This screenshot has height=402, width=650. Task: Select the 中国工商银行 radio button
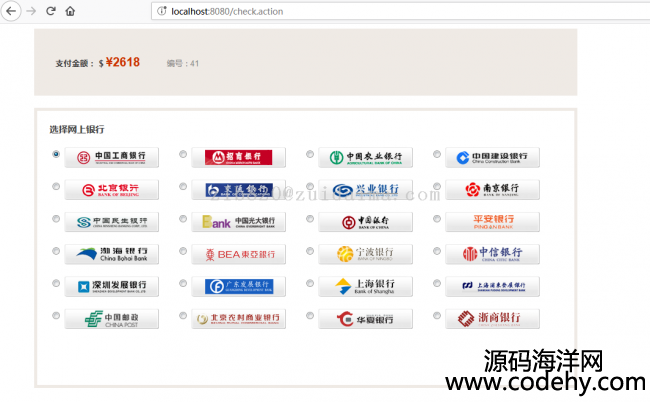56,154
